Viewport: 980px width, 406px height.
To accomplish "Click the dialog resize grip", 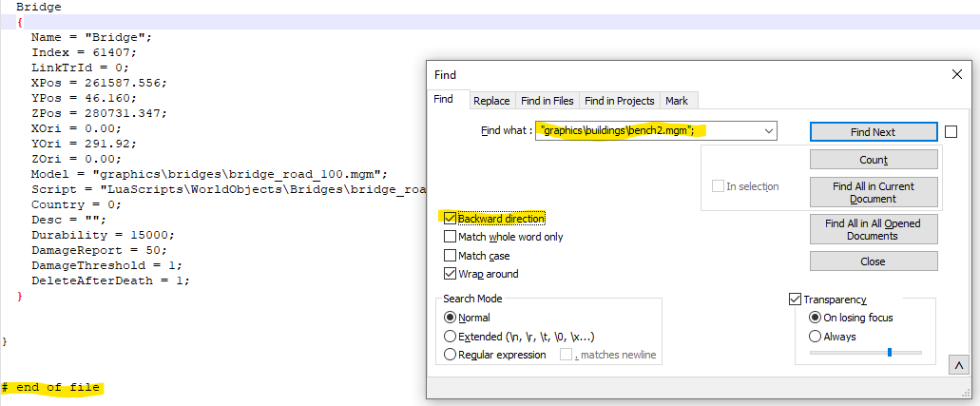I will [x=965, y=392].
